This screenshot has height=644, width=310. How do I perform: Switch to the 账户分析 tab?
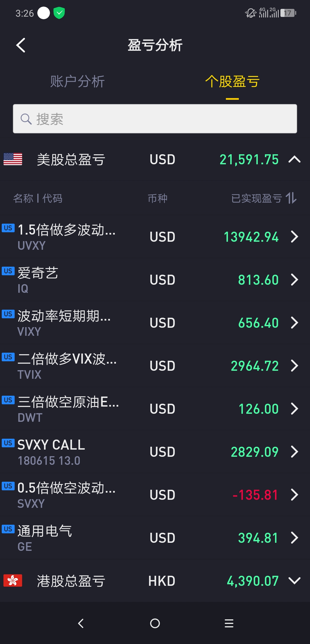point(77,81)
